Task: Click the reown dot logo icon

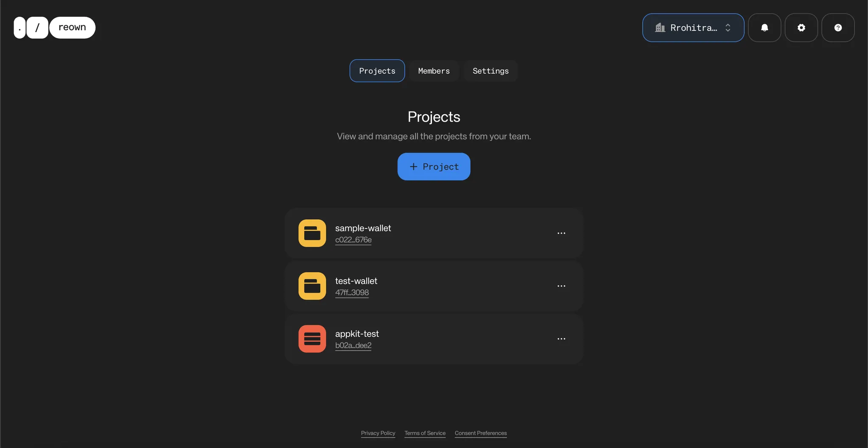Action: (19, 27)
